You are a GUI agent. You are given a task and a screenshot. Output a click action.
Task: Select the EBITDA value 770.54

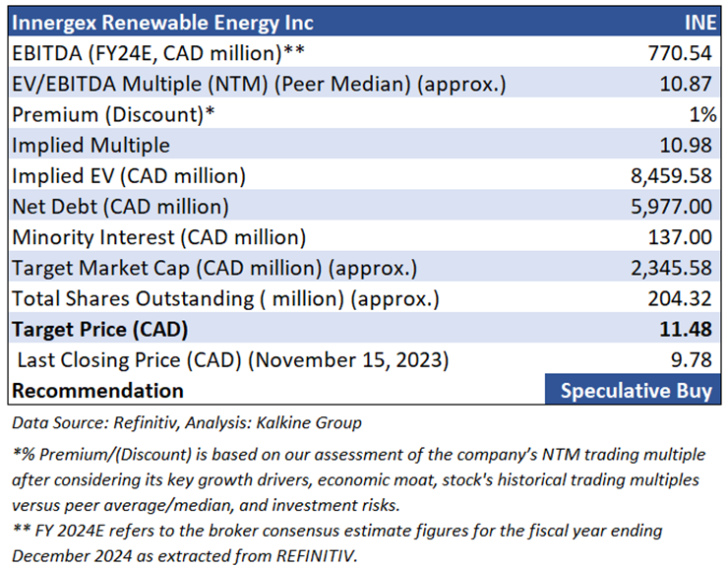(x=682, y=52)
